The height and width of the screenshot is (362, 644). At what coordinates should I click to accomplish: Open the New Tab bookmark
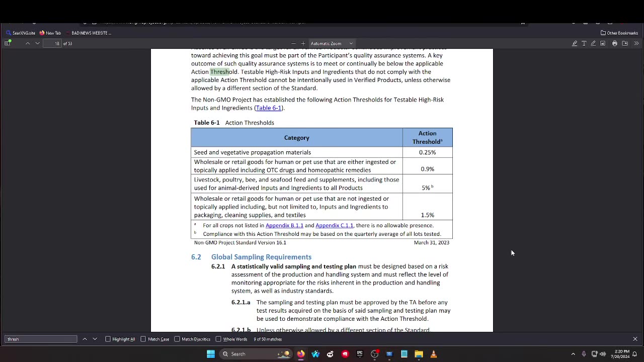coord(50,33)
